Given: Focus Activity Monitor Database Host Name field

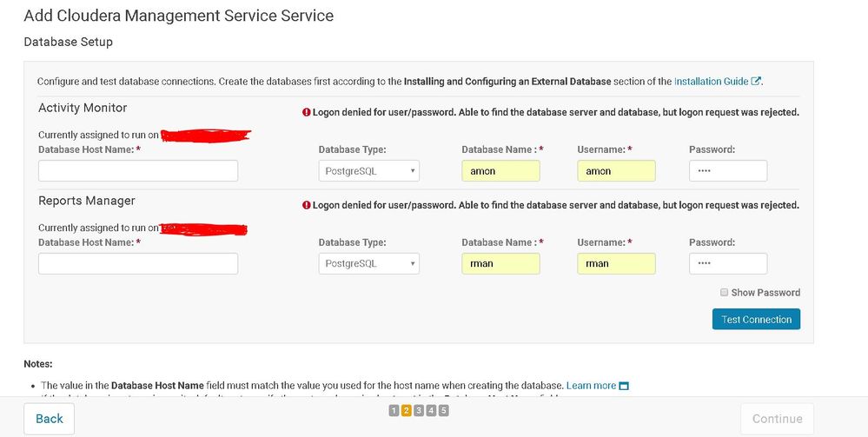Looking at the screenshot, I should pyautogui.click(x=138, y=171).
